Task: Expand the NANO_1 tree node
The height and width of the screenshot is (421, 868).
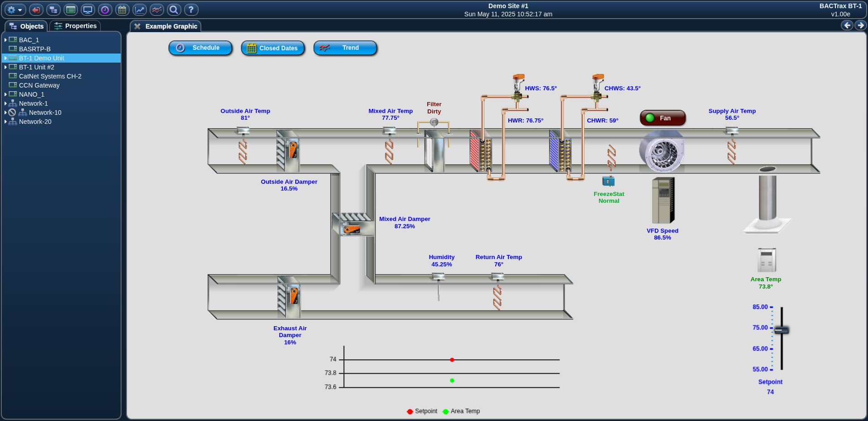Action: coord(5,94)
